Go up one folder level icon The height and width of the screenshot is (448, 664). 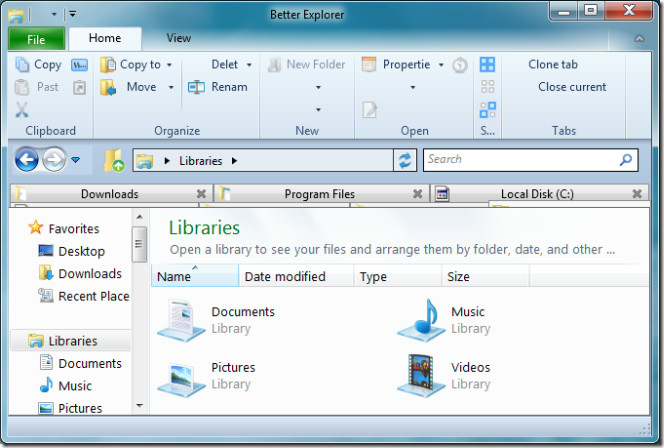pos(114,160)
